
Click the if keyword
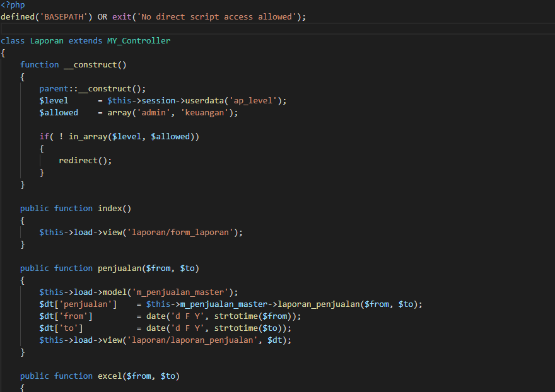tap(44, 137)
